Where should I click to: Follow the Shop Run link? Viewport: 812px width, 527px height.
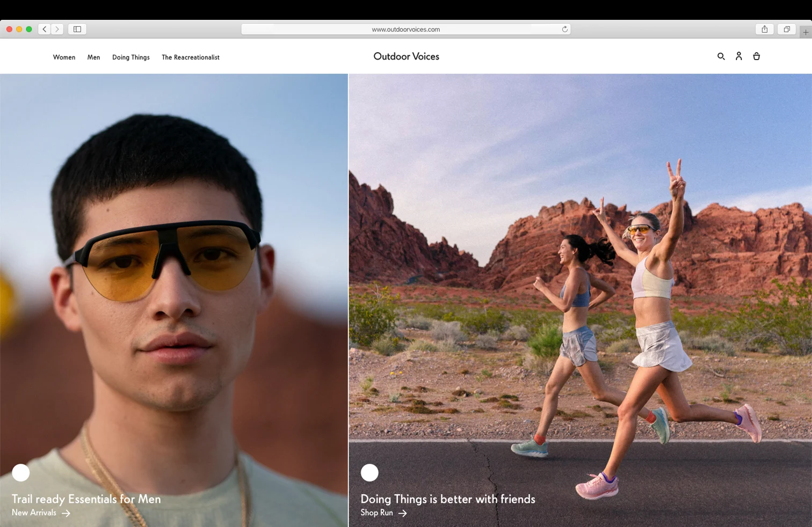click(376, 513)
